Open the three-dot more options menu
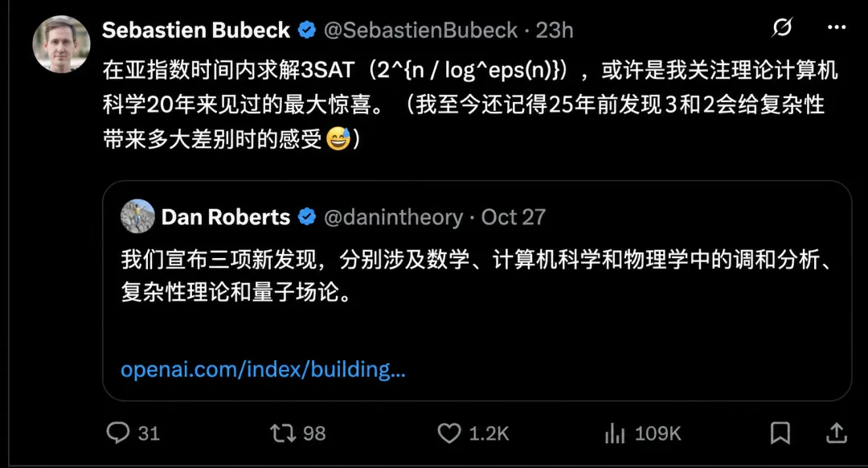This screenshot has height=468, width=868. (x=837, y=27)
